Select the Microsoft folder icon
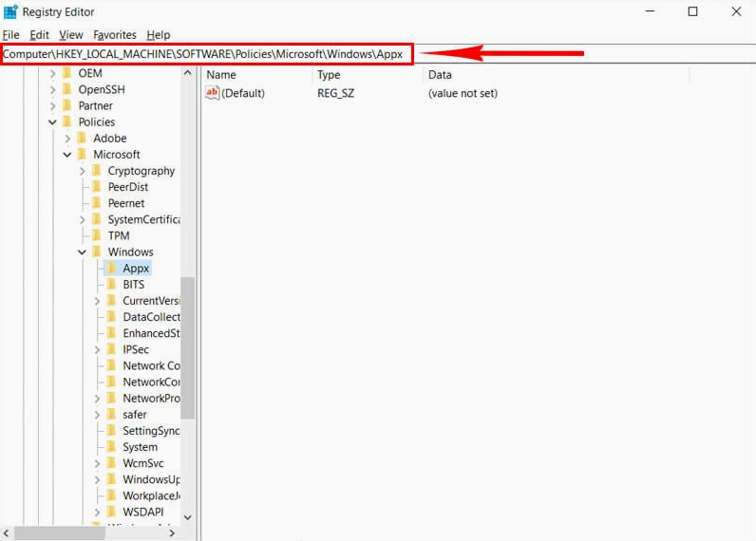Viewport: 756px width, 541px height. pos(82,154)
